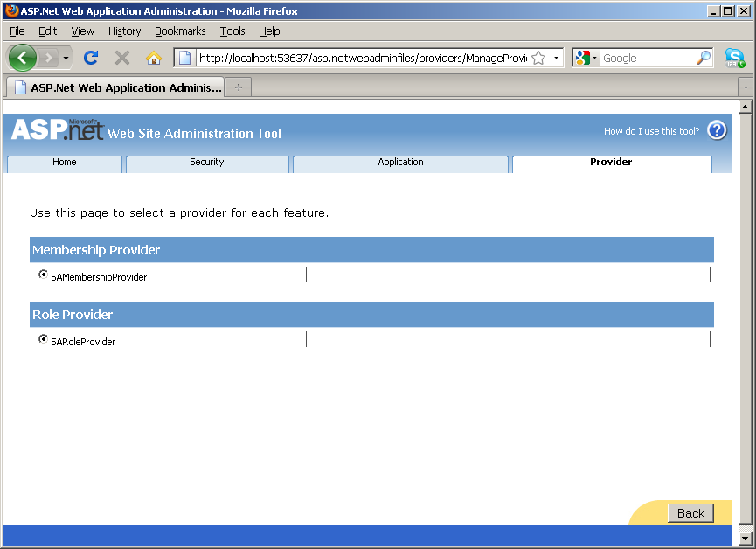Click the blue help question mark icon

717,130
